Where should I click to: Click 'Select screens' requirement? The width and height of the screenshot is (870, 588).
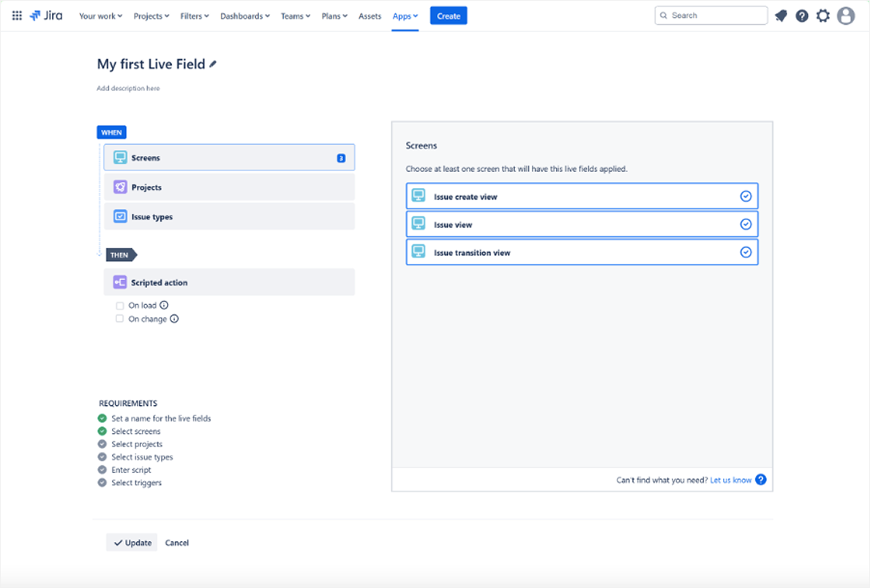tap(136, 431)
